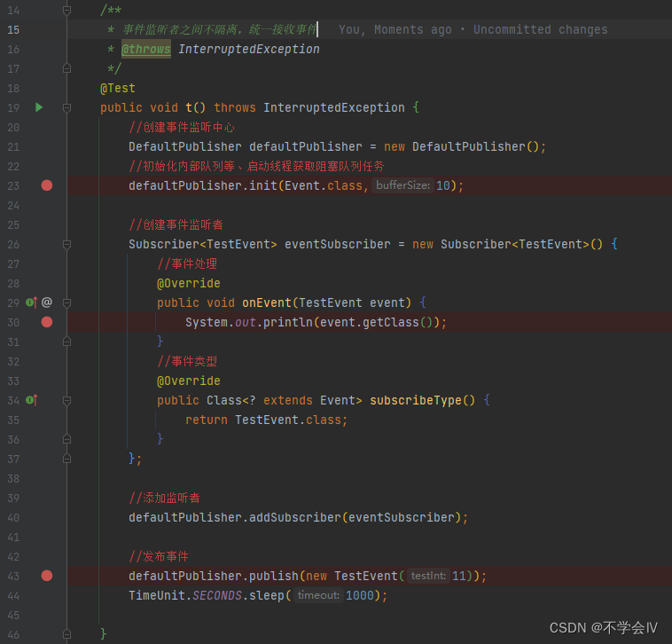Click fold end marker on line 31
Image resolution: width=672 pixels, height=644 pixels.
click(x=66, y=342)
